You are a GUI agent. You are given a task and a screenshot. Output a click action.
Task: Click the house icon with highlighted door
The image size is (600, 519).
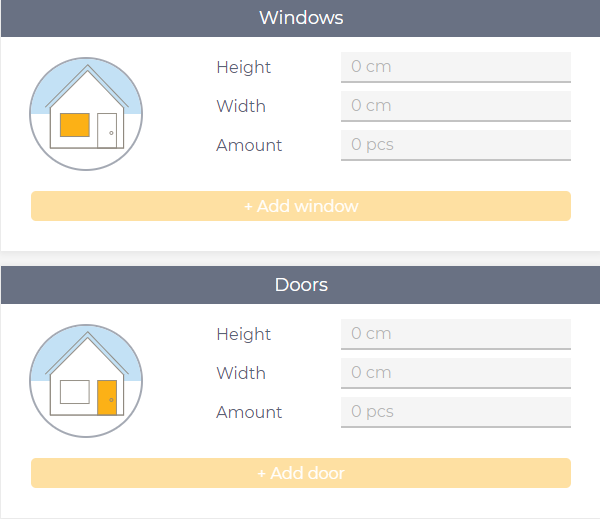86,381
